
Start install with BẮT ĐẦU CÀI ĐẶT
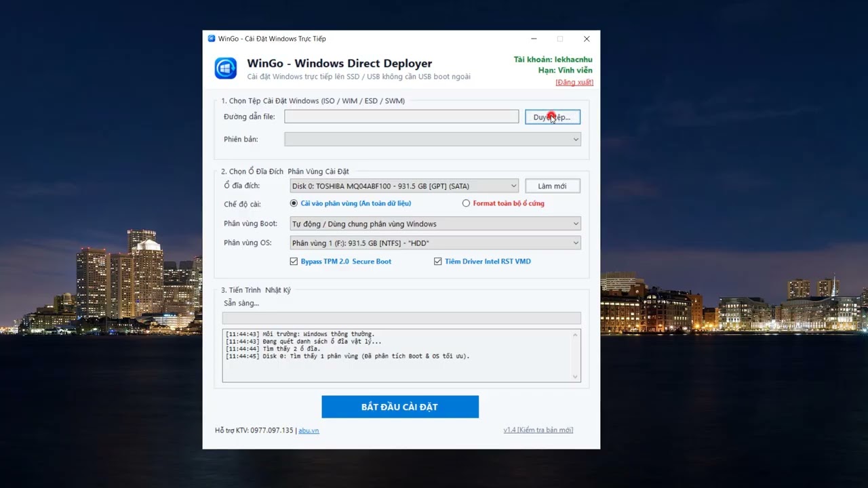400,407
